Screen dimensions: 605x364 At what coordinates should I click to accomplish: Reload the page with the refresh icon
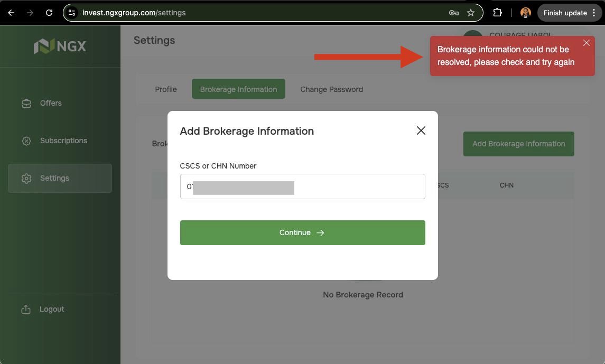49,13
